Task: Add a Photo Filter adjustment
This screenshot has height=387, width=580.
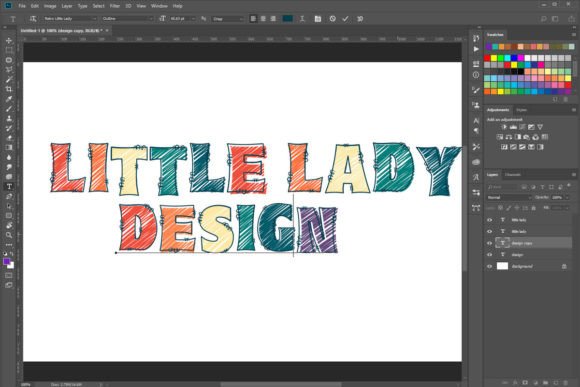Action: coord(526,137)
